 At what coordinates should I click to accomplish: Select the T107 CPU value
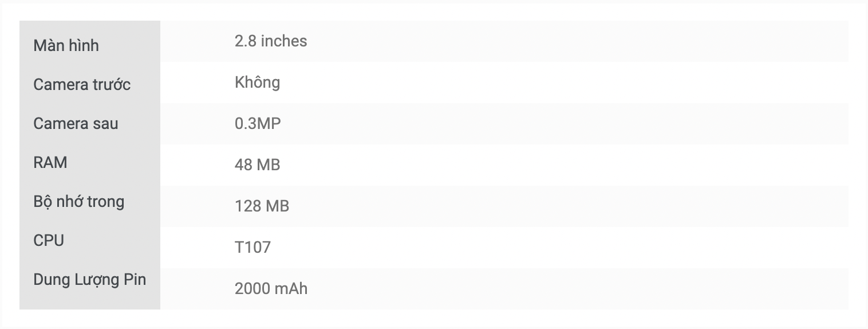coord(252,248)
